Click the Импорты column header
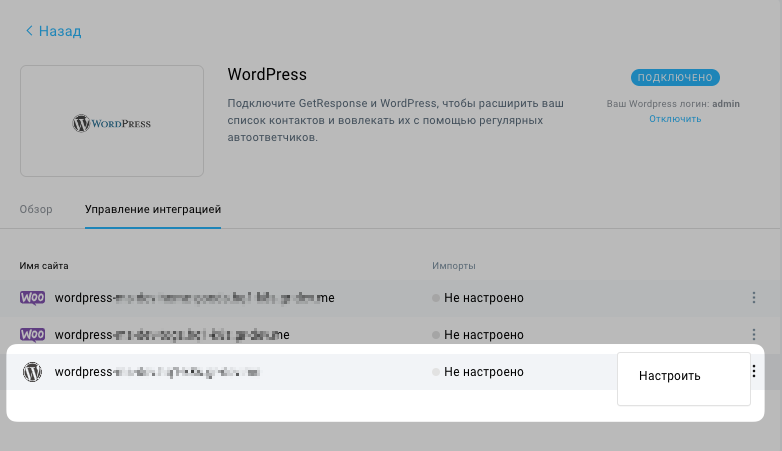Viewport: 782px width, 451px height. pos(454,266)
